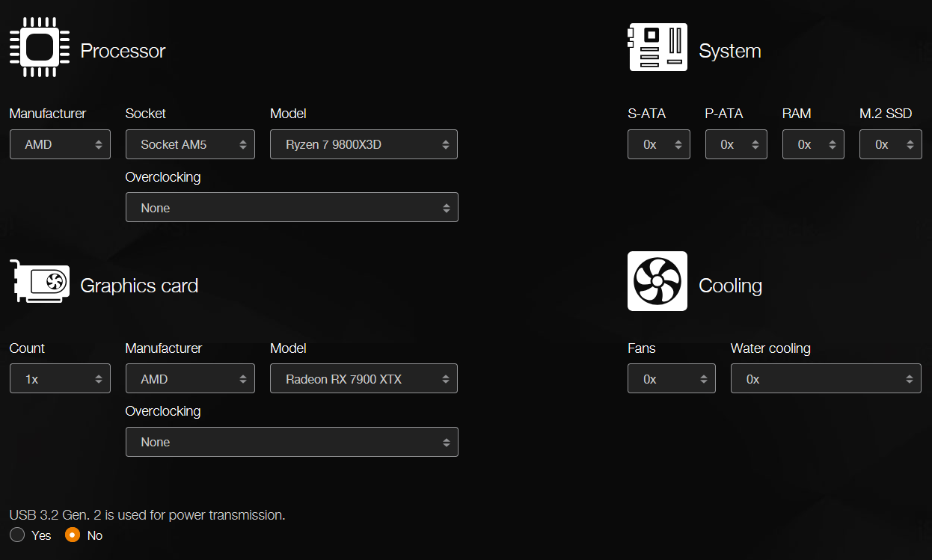The image size is (932, 560).
Task: Click the Cooling fan icon
Action: [x=657, y=281]
